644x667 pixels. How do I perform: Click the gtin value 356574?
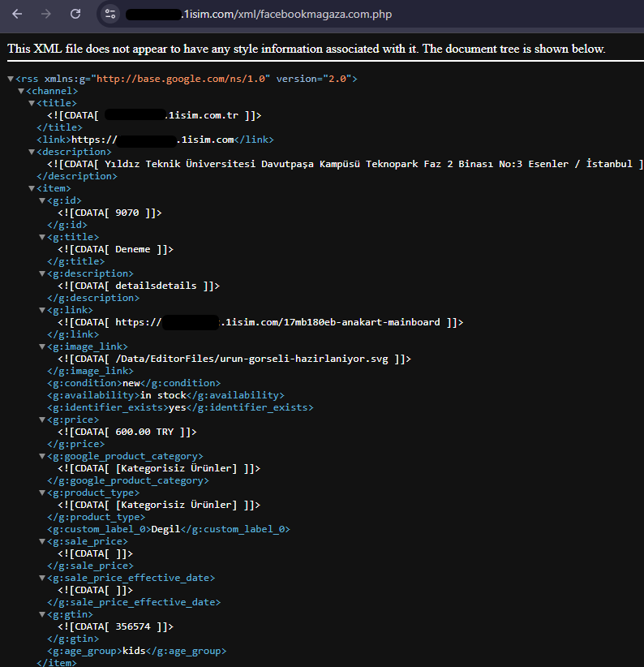(133, 626)
